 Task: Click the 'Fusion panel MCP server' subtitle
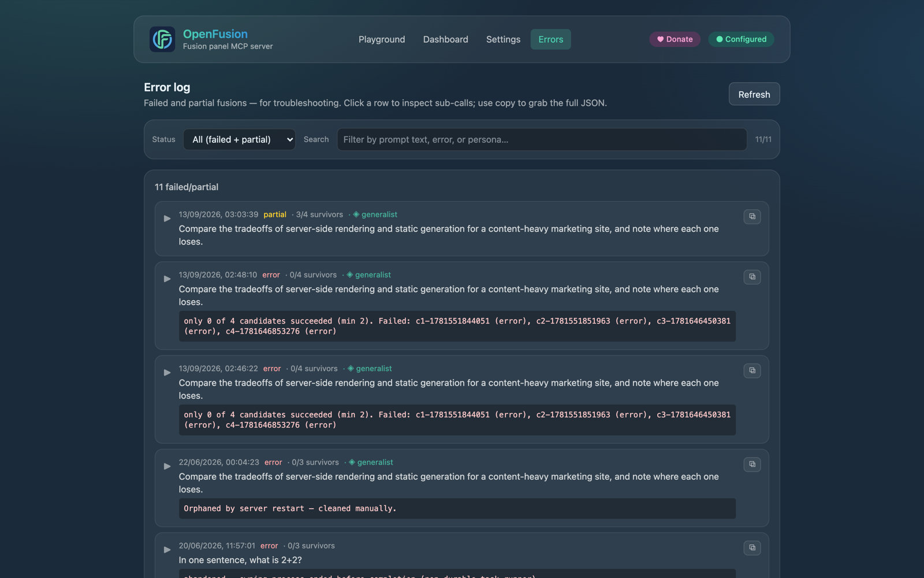(x=228, y=46)
